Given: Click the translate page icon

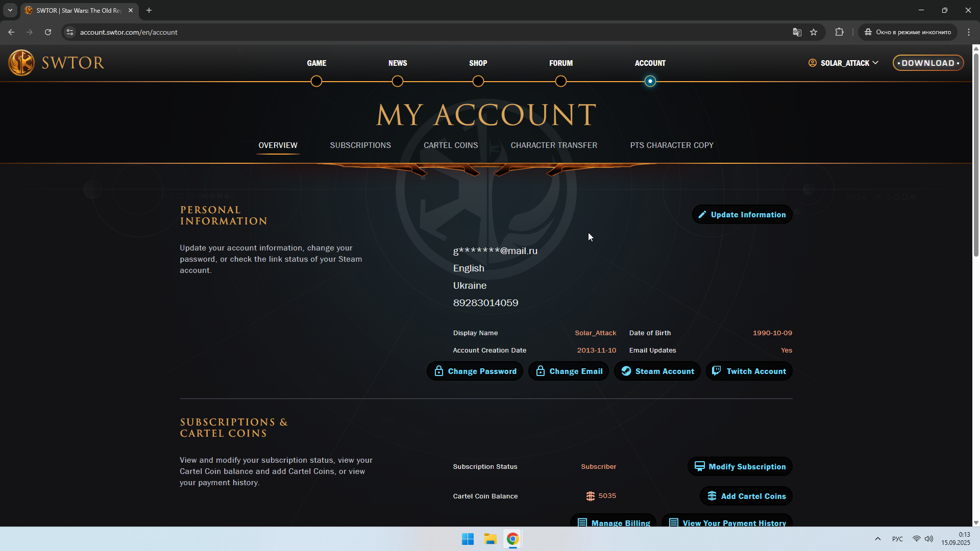Looking at the screenshot, I should (x=797, y=32).
